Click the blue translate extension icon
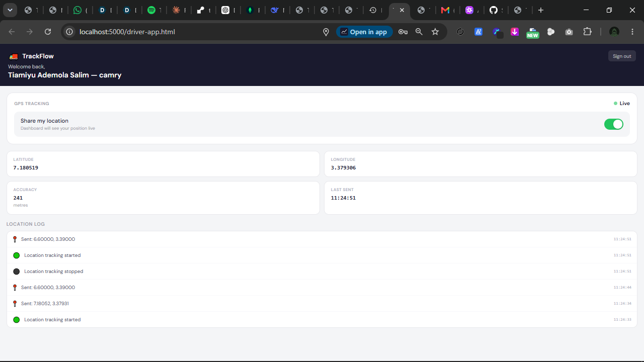The image size is (644, 362). point(478,32)
